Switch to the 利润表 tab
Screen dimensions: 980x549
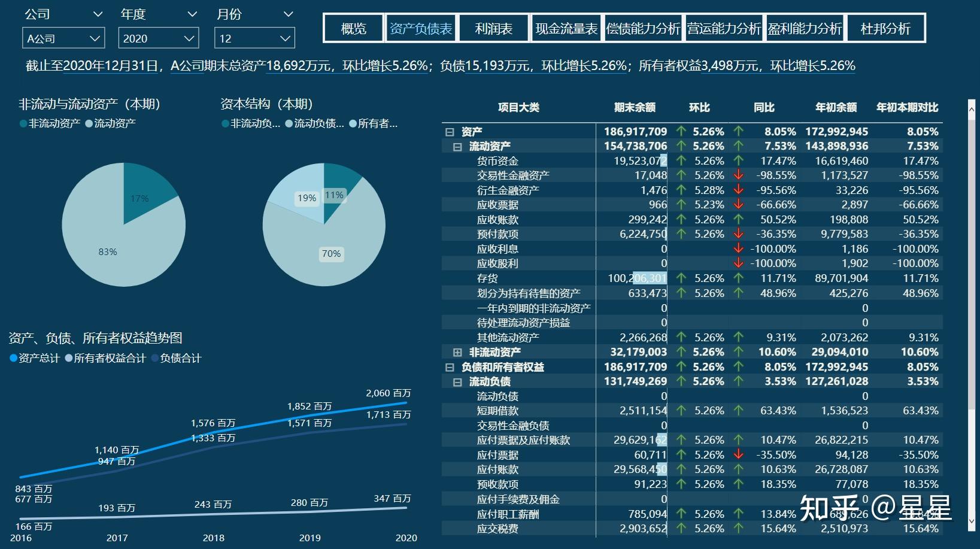[x=494, y=29]
